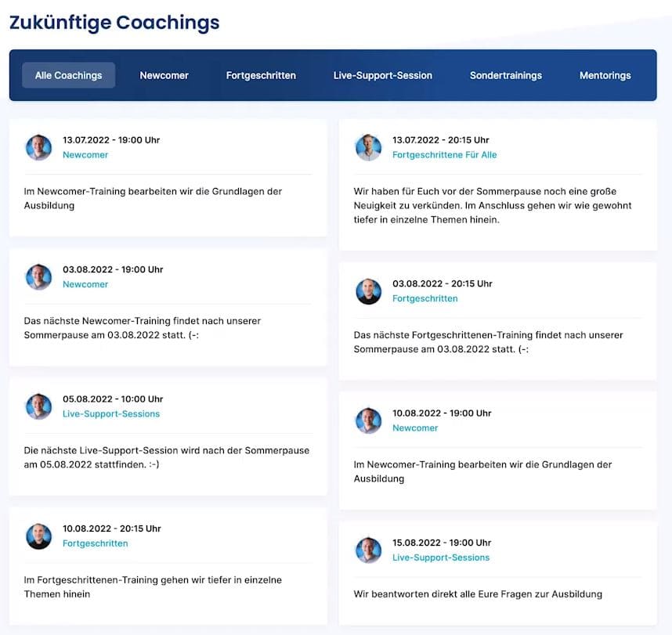Click coach avatar on 10.08.2022 19:00 card
Image resolution: width=672 pixels, height=635 pixels.
(x=368, y=420)
